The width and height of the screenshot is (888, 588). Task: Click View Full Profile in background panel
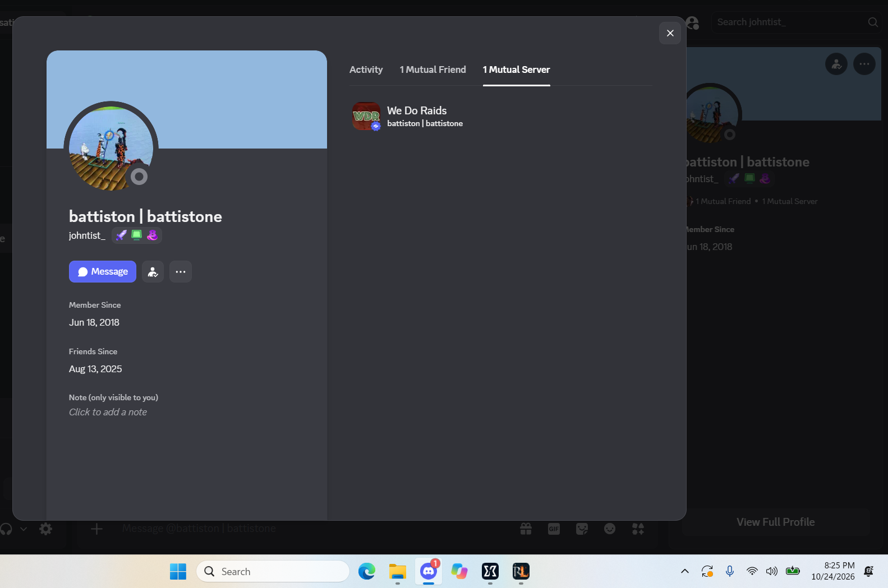(x=775, y=522)
